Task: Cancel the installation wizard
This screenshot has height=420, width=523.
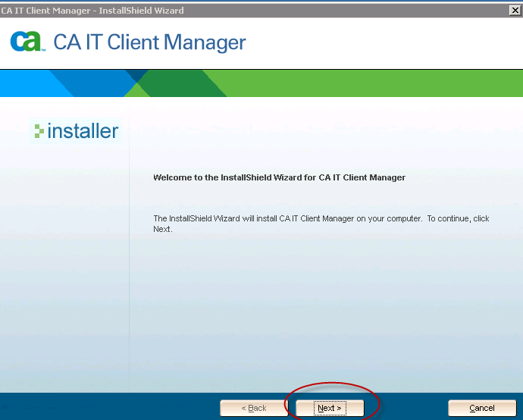Action: (x=482, y=408)
